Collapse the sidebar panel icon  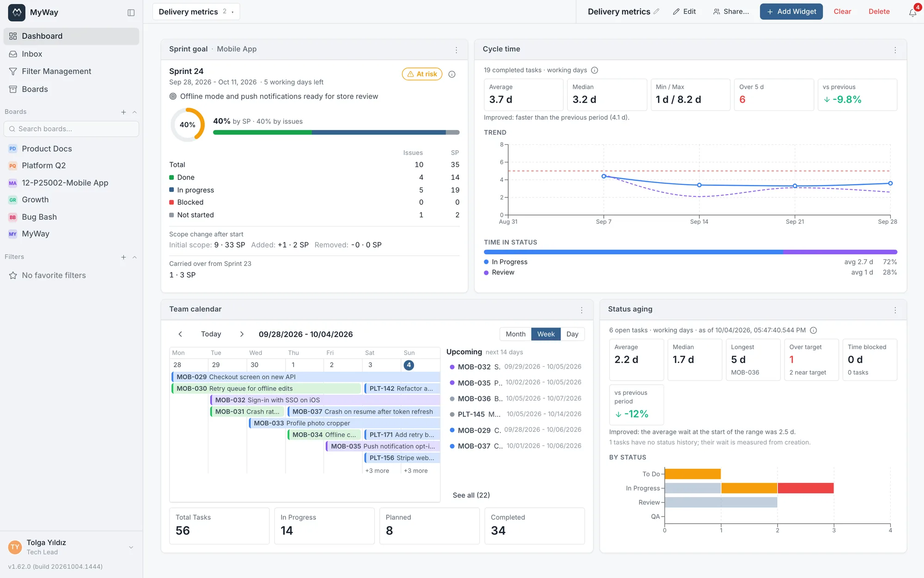pos(131,12)
